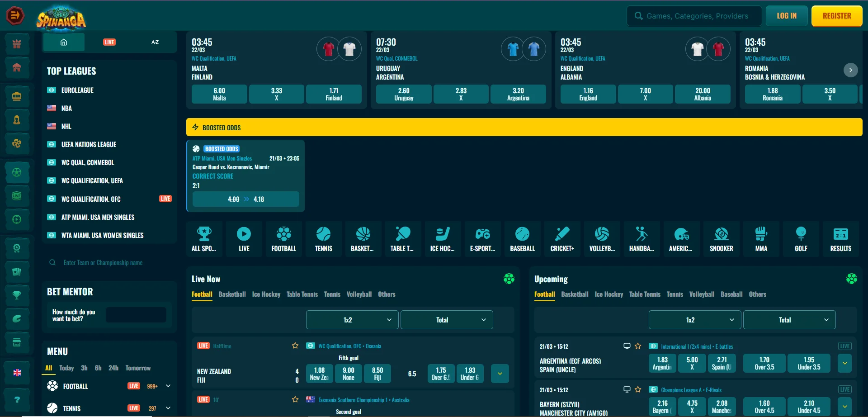This screenshot has width=868, height=417.
Task: Expand the Football menu item chevron
Action: [168, 386]
